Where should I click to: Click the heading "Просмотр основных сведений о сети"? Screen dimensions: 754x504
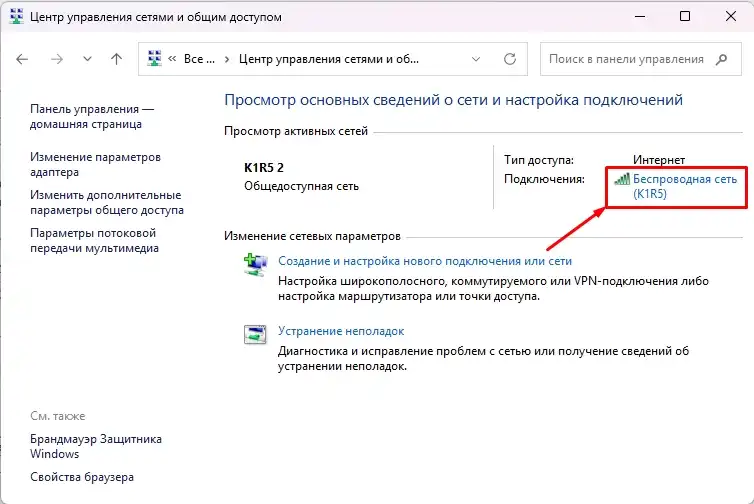tap(453, 100)
